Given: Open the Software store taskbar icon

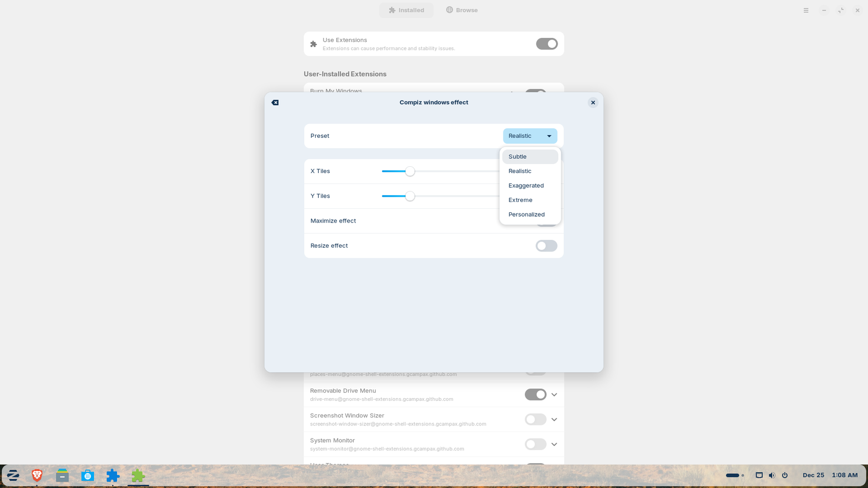Looking at the screenshot, I should click(x=87, y=475).
